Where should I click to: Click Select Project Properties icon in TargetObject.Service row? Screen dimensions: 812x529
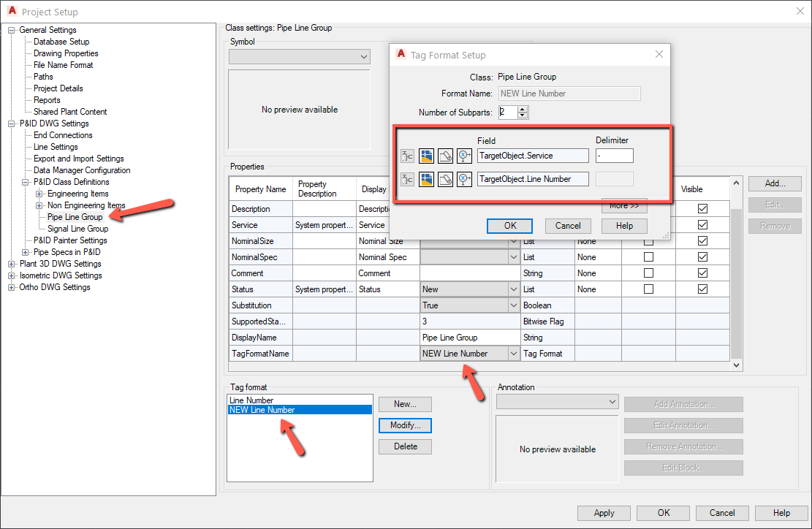coord(445,156)
